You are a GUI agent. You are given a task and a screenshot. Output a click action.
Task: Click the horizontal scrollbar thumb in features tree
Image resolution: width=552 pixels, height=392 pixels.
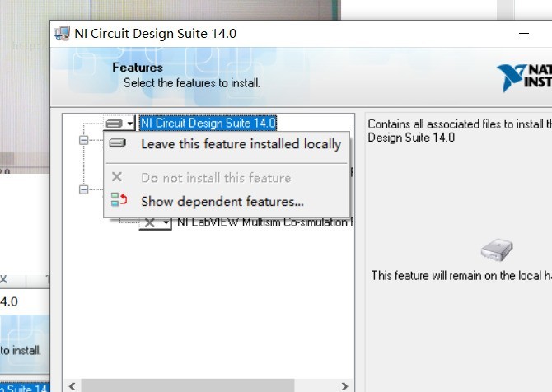pos(188,386)
